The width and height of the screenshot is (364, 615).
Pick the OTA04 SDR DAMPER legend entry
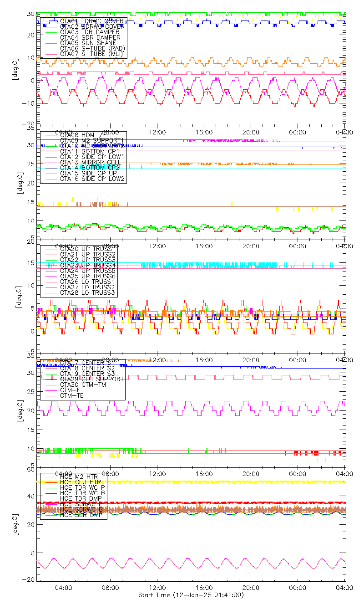90,37
